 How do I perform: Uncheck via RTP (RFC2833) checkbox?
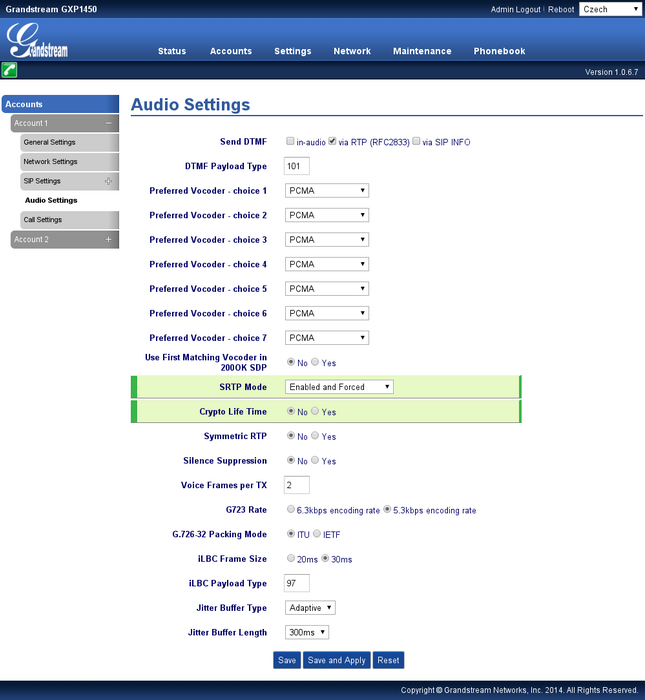332,141
